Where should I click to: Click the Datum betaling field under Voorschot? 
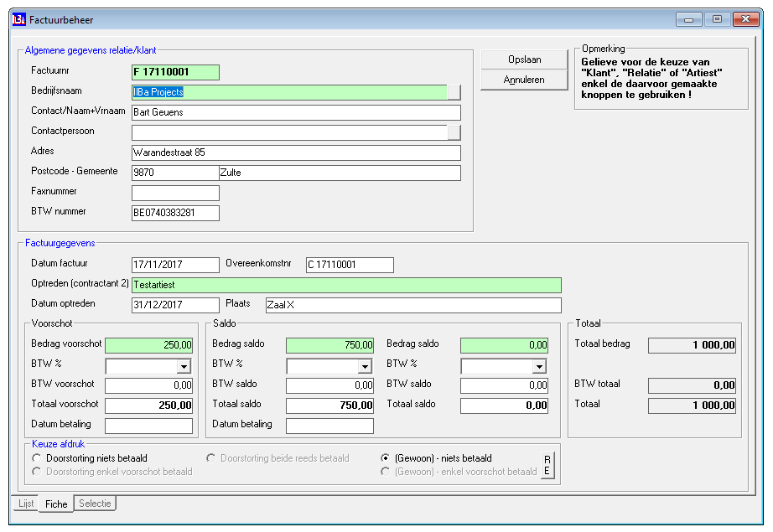point(149,426)
